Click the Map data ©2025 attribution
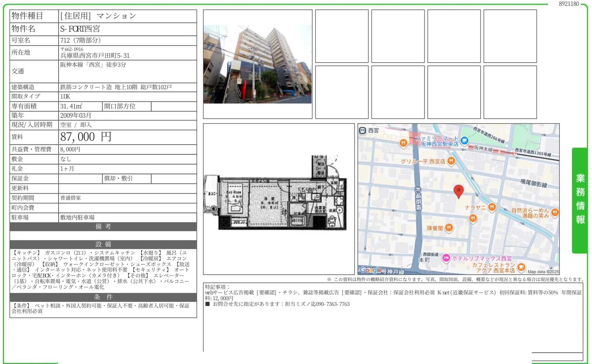 [x=543, y=272]
